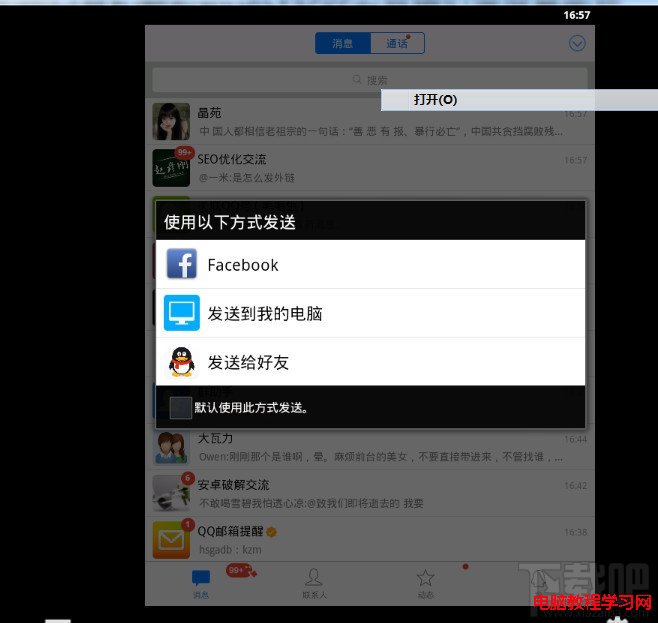This screenshot has height=623, width=658.
Task: Click the 16:57 clock in status bar
Action: 577,15
